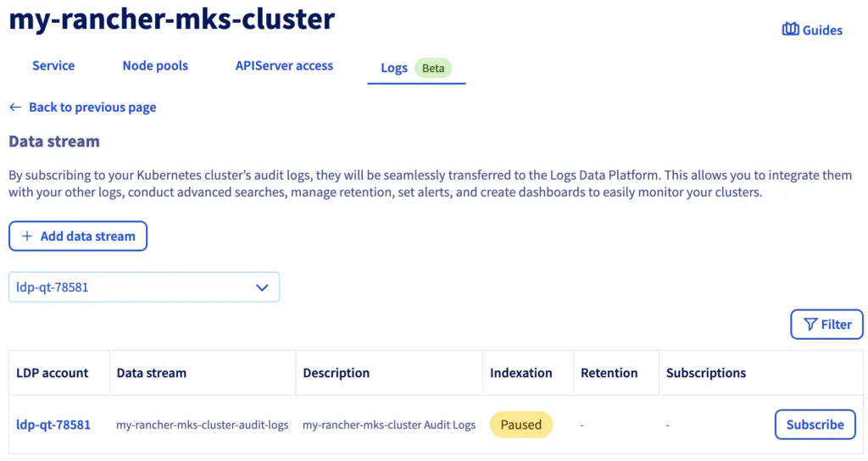Open the ldp-qt-78581 account link in table

click(53, 425)
